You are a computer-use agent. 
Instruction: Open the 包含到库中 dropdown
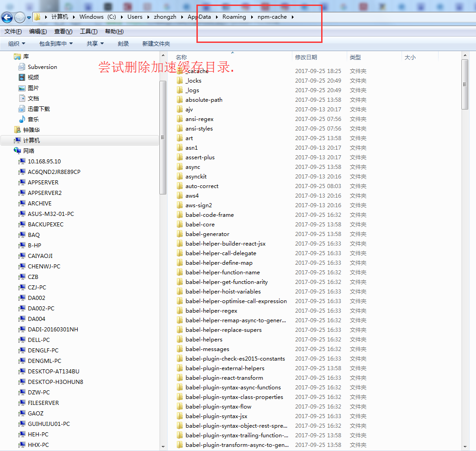tap(56, 44)
